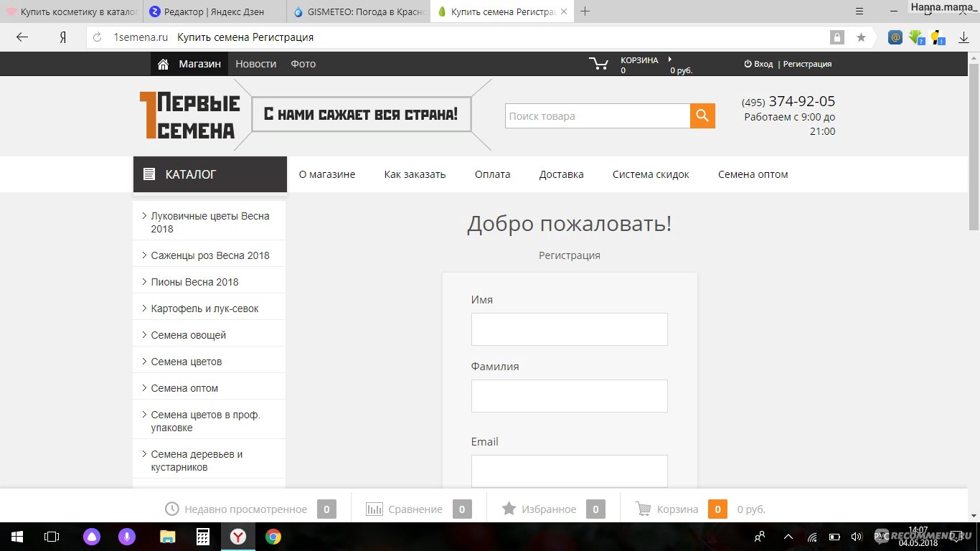Image resolution: width=980 pixels, height=551 pixels.
Task: Open the Магазин top menu item
Action: point(199,64)
